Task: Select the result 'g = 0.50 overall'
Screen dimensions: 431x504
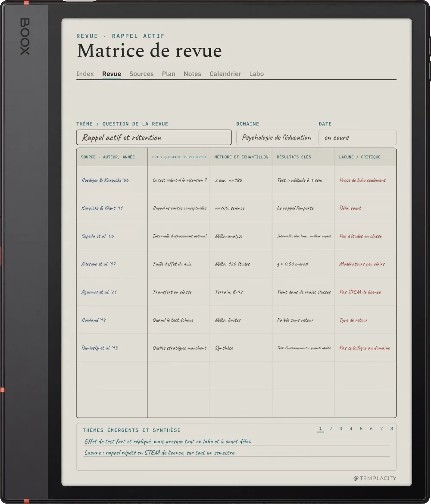Action: click(x=303, y=264)
